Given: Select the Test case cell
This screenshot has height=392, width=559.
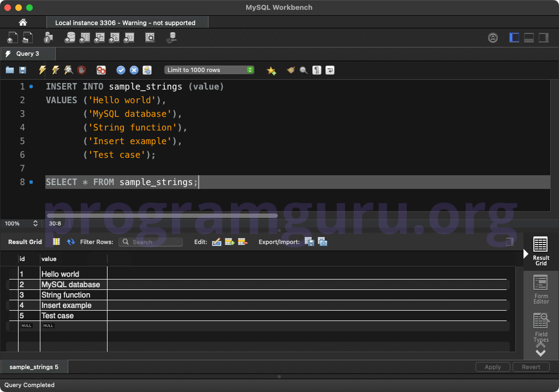Looking at the screenshot, I should pyautogui.click(x=74, y=316).
